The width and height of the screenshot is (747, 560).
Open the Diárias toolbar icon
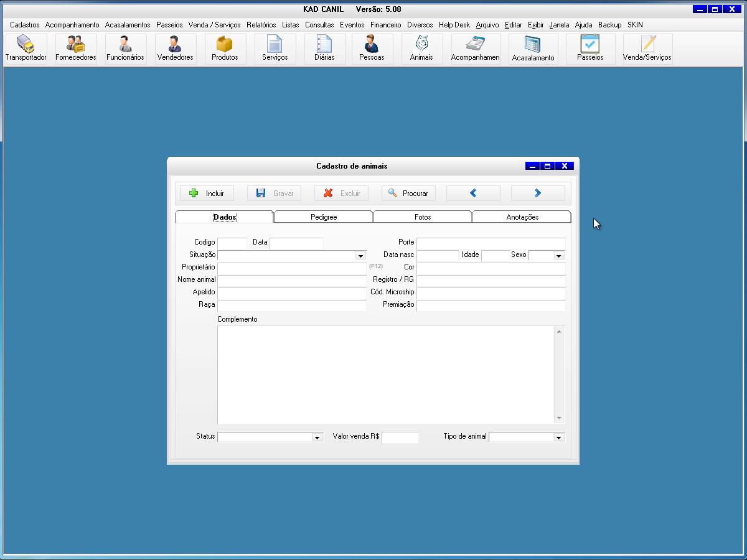click(324, 49)
